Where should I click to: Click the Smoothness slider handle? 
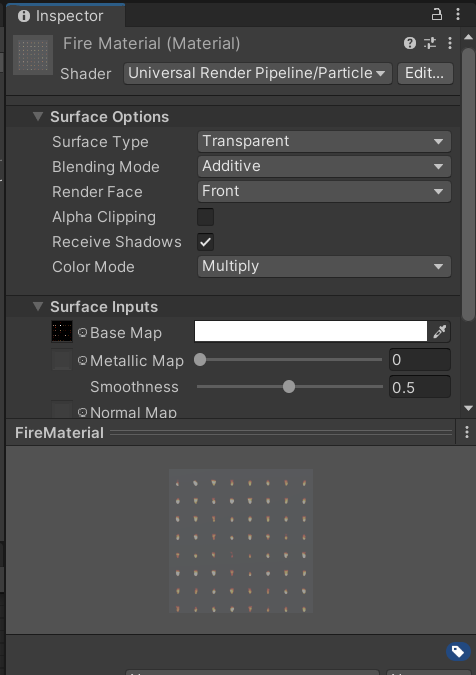click(x=289, y=387)
